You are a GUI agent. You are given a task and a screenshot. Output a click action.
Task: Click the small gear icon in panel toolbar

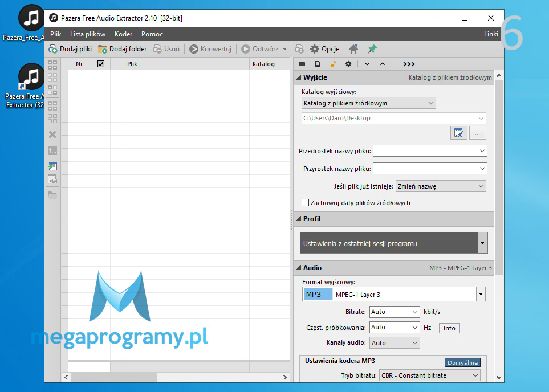tap(348, 64)
